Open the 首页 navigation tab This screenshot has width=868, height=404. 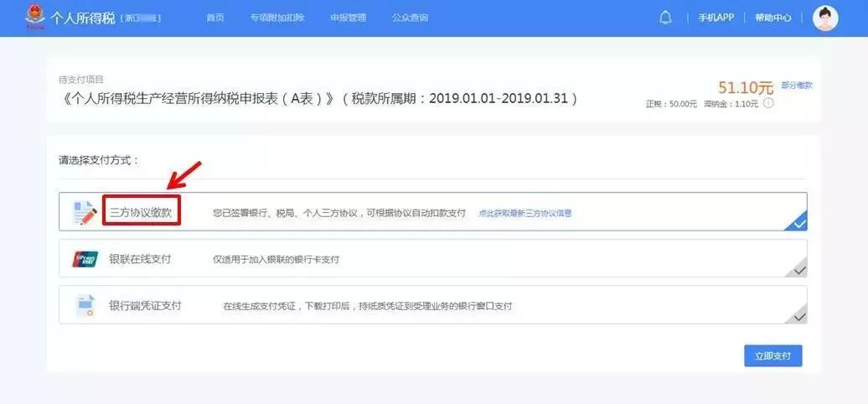coord(215,18)
